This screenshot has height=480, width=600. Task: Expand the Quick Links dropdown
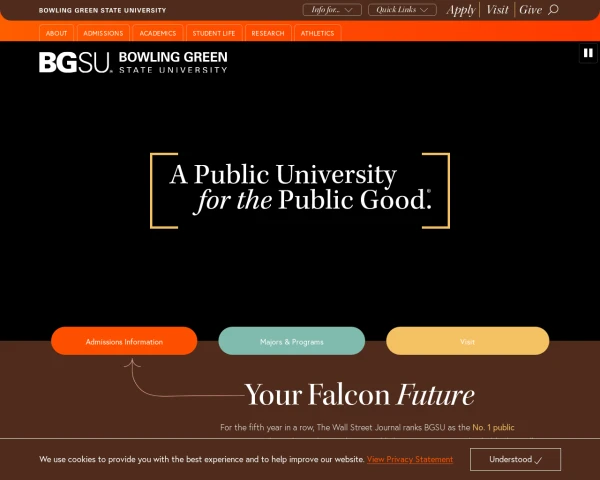(x=402, y=10)
